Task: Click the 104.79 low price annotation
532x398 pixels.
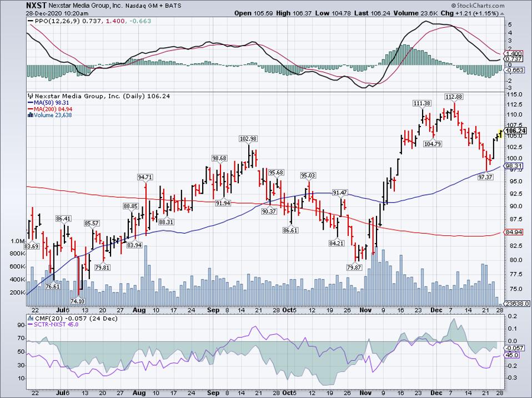Action: coord(433,144)
